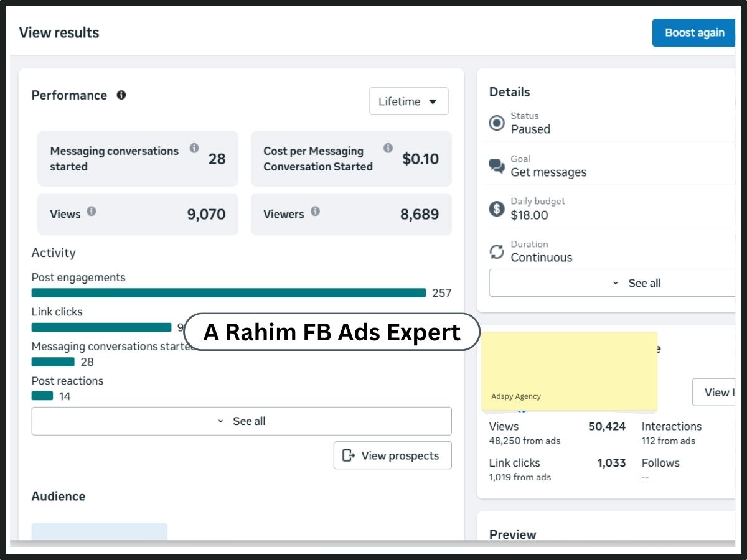Click the Details section heading
747x560 pixels.
(510, 92)
